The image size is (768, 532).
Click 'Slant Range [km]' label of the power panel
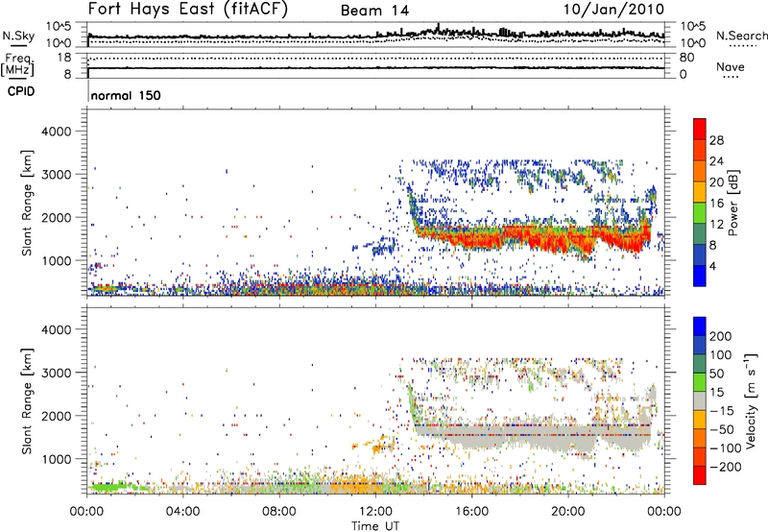27,203
